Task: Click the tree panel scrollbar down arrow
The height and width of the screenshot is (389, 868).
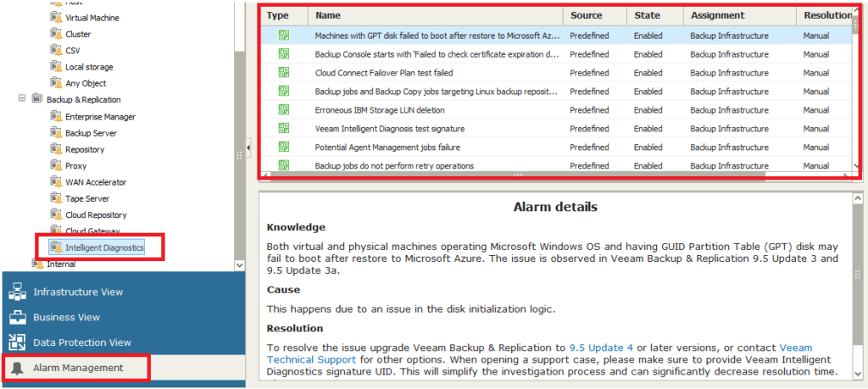Action: tap(240, 265)
